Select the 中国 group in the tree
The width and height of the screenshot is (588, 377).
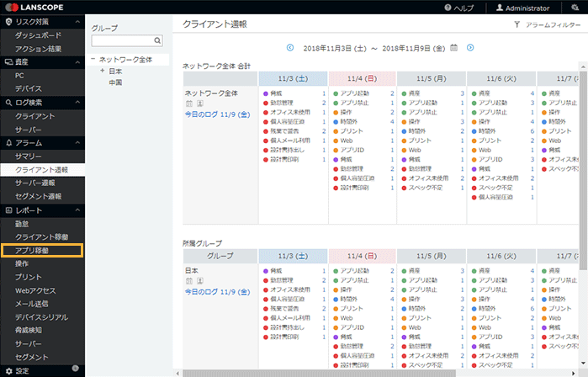(x=116, y=82)
